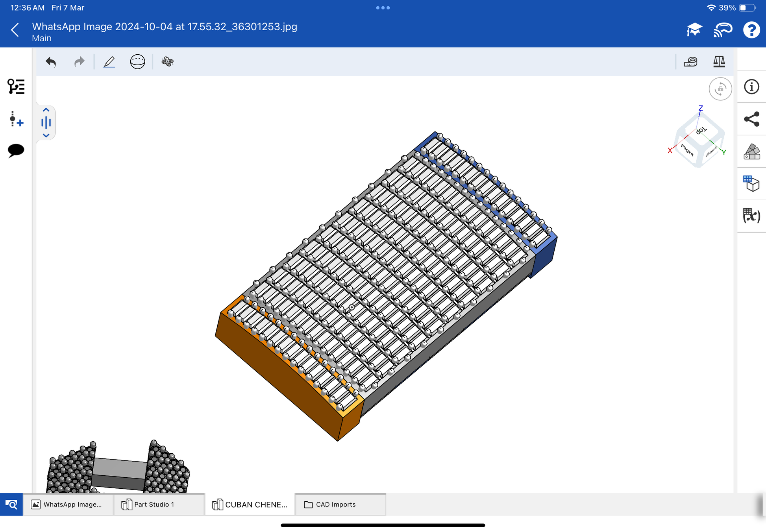
Task: Open the insert feature plus icon
Action: coord(16,119)
